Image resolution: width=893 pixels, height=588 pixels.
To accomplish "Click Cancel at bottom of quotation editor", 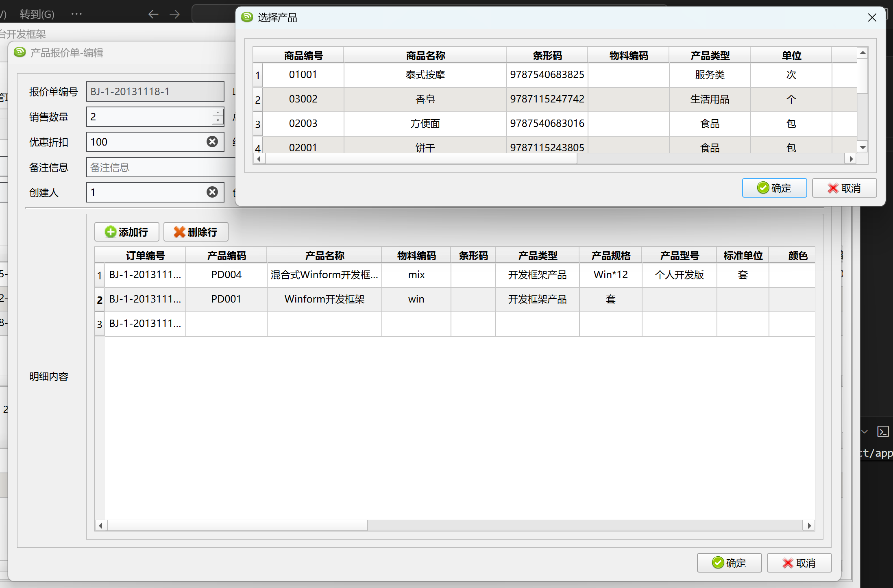I will pyautogui.click(x=799, y=563).
